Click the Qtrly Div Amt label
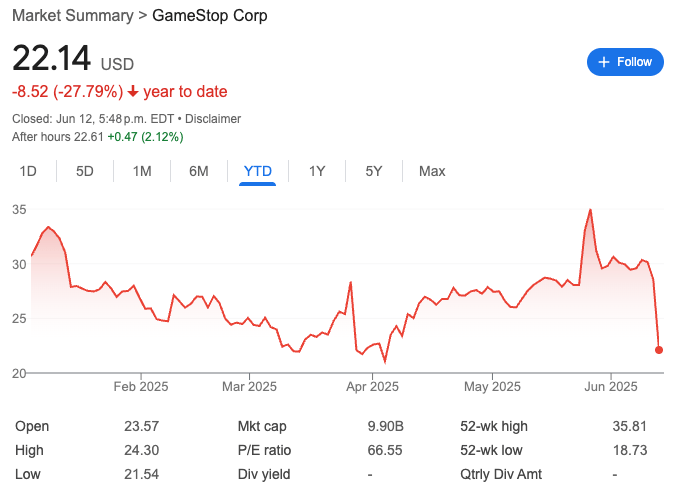688x493 pixels. [x=501, y=475]
